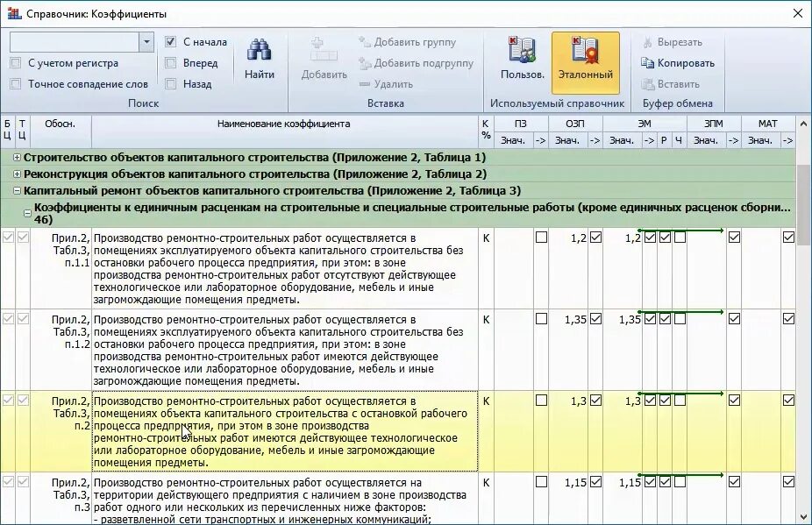The image size is (812, 525).
Task: Toggle ПЗ arrow checkbox in row п.1.1
Action: [541, 238]
